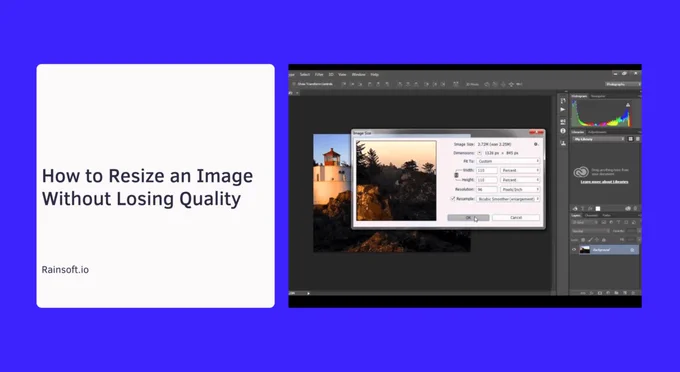Viewport: 680px width, 372px height.
Task: Open the Clone Source stamp panel icon
Action: coord(563,143)
